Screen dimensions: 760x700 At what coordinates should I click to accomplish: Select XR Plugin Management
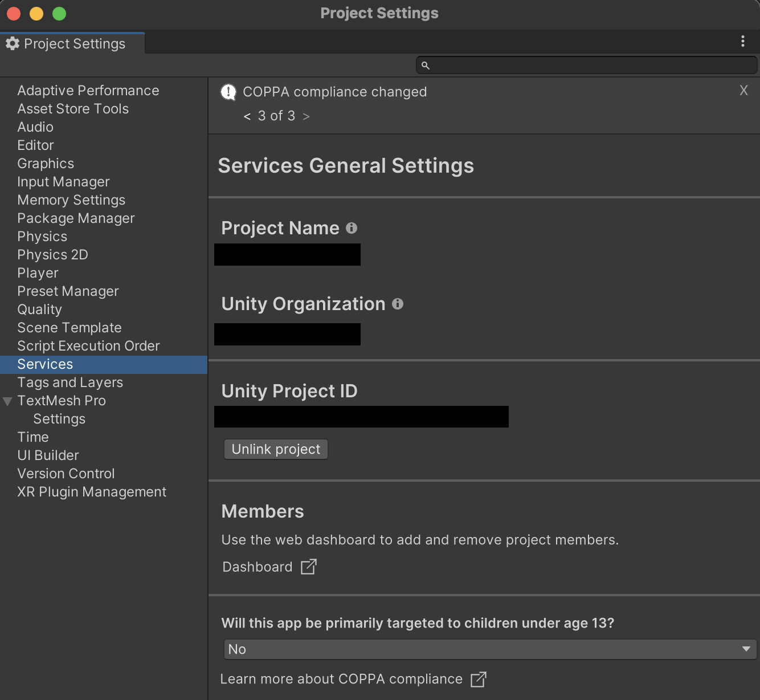tap(92, 492)
